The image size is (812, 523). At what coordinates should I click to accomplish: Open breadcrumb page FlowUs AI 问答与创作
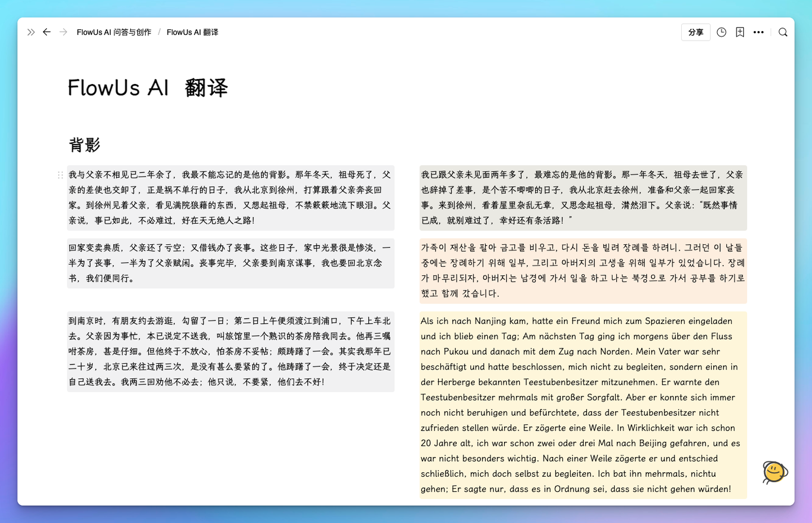coord(114,32)
